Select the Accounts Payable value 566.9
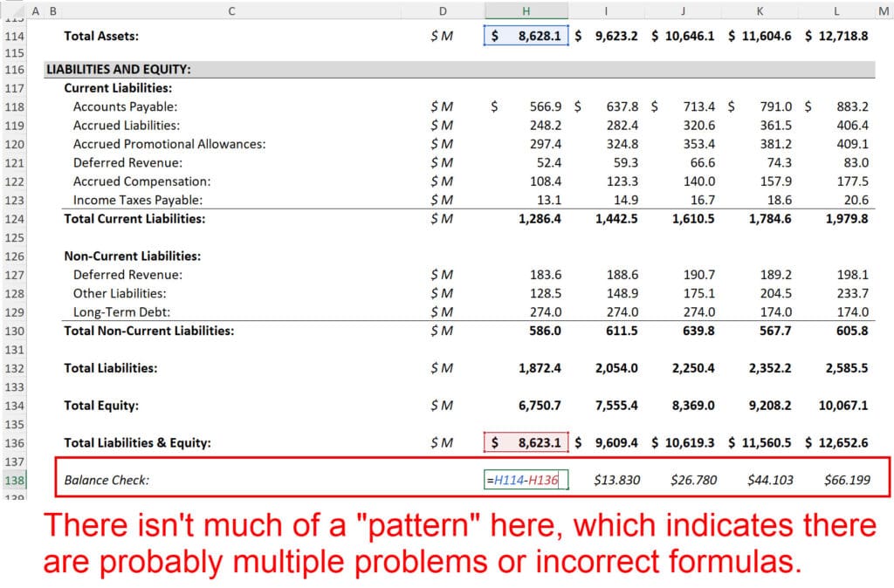Image resolution: width=894 pixels, height=588 pixels. 541,106
